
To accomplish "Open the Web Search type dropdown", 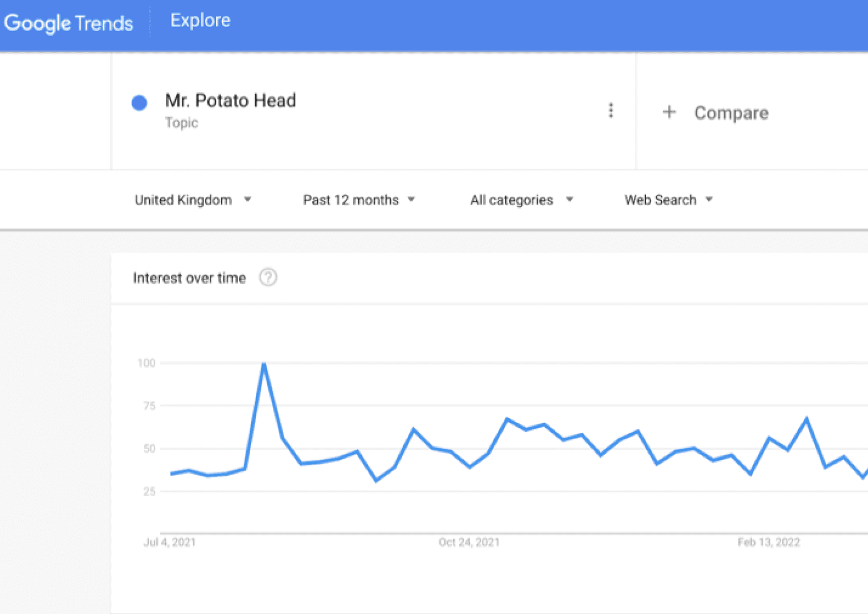I will pyautogui.click(x=667, y=200).
